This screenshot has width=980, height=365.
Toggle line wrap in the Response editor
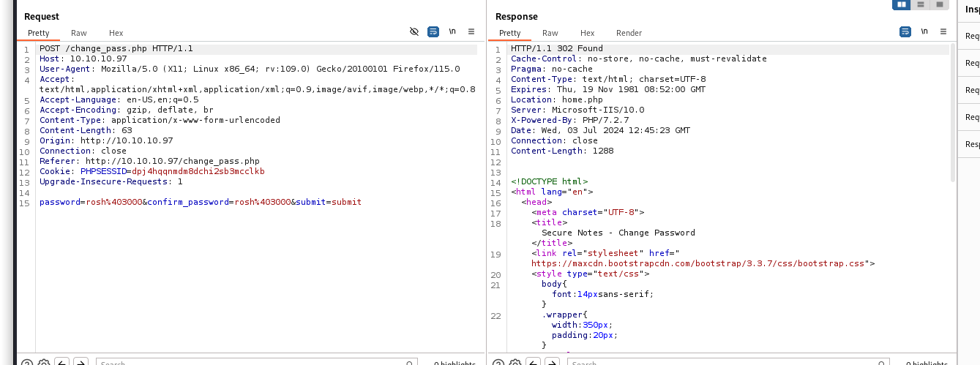point(905,32)
